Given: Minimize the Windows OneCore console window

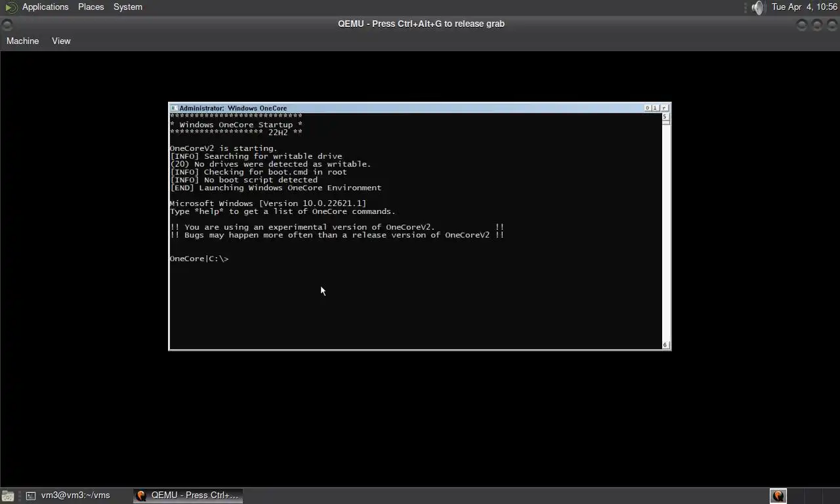Looking at the screenshot, I should 648,108.
